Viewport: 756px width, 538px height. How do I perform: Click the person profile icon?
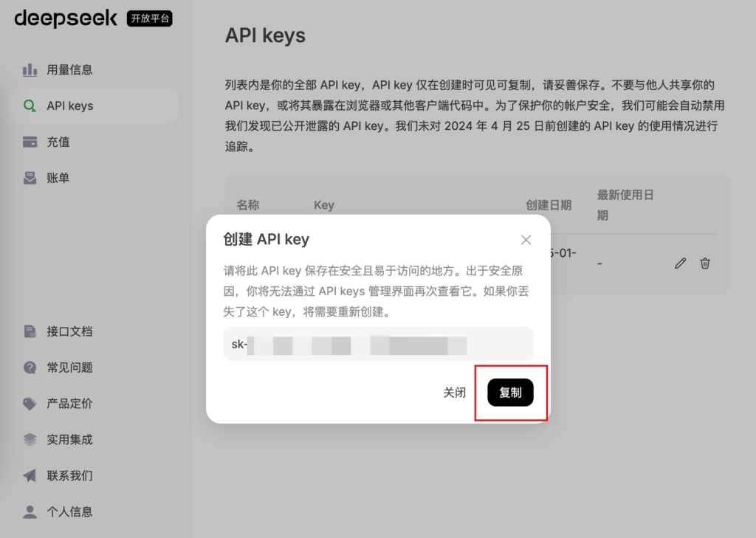[x=30, y=512]
